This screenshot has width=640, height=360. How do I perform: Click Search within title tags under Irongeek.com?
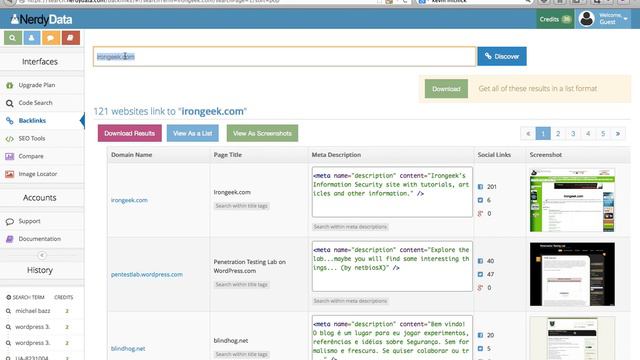click(242, 206)
